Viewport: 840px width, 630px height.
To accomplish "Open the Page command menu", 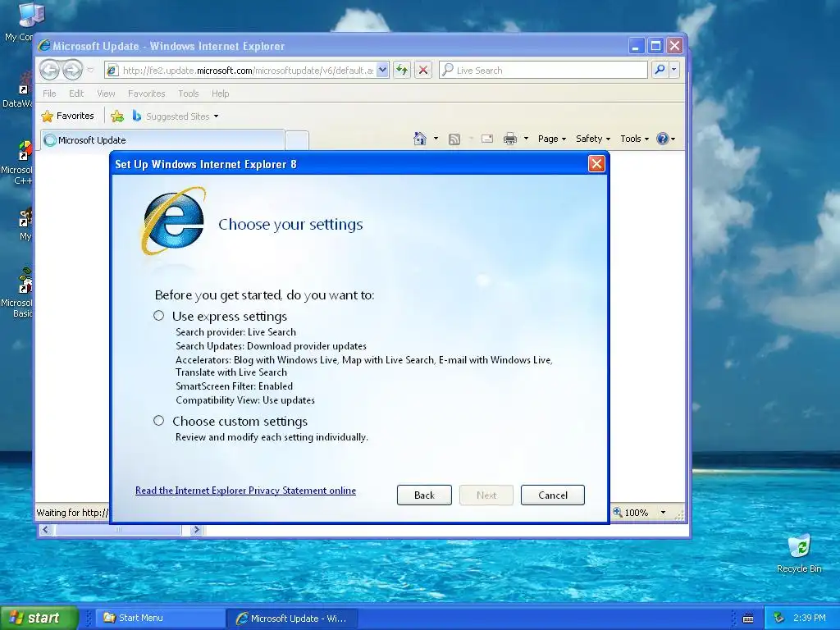I will click(x=552, y=139).
